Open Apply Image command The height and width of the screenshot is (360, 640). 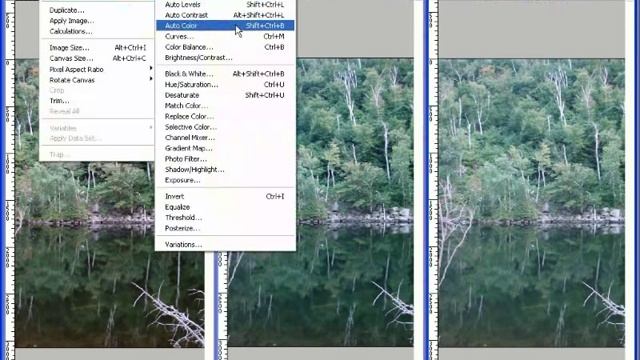pos(97,20)
